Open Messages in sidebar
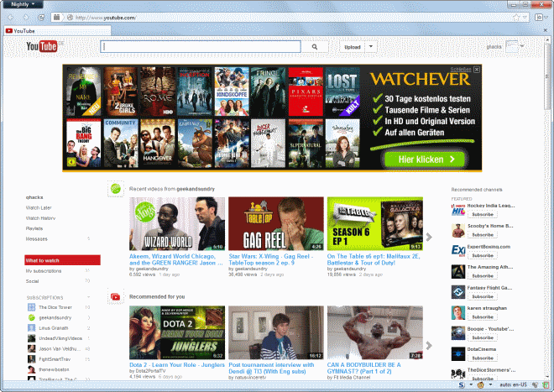This screenshot has width=554, height=392. (36, 239)
